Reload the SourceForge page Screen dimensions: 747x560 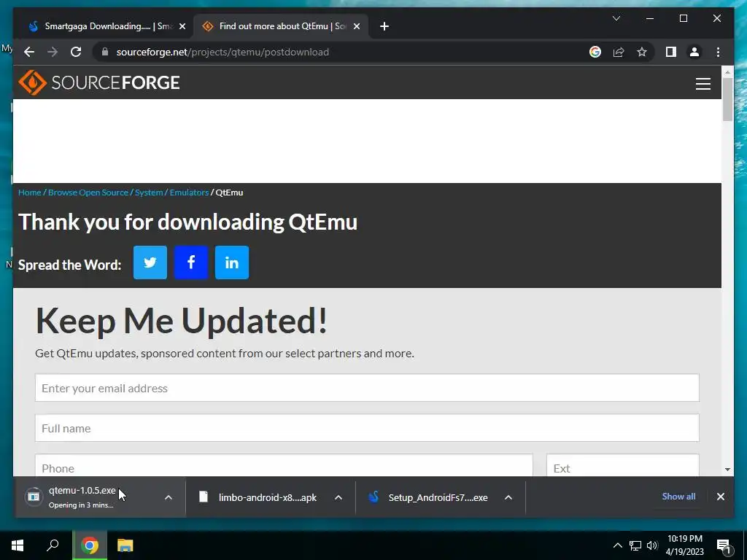pyautogui.click(x=76, y=52)
